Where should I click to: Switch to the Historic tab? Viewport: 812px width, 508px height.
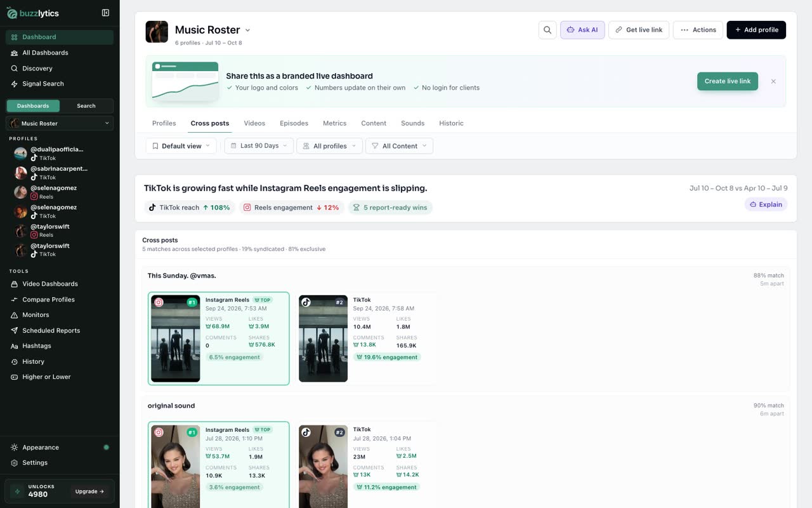[x=452, y=123]
